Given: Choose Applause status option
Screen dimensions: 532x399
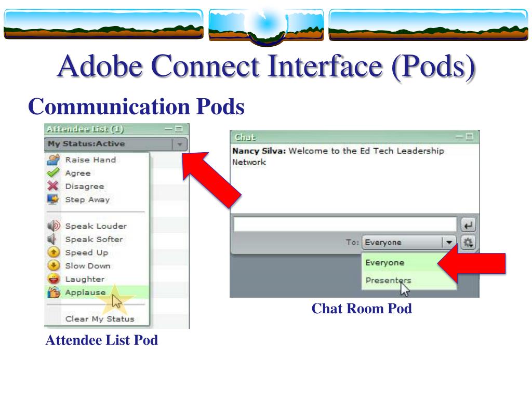Looking at the screenshot, I should click(97, 292).
